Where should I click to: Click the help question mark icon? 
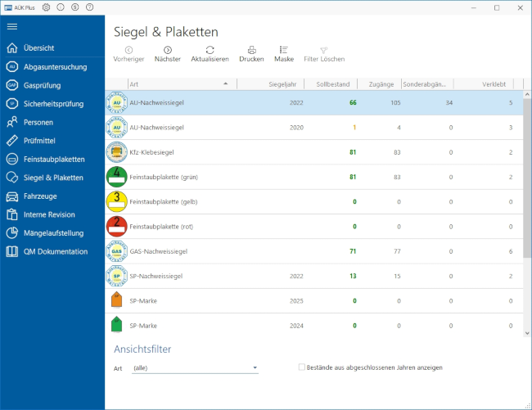tap(89, 7)
